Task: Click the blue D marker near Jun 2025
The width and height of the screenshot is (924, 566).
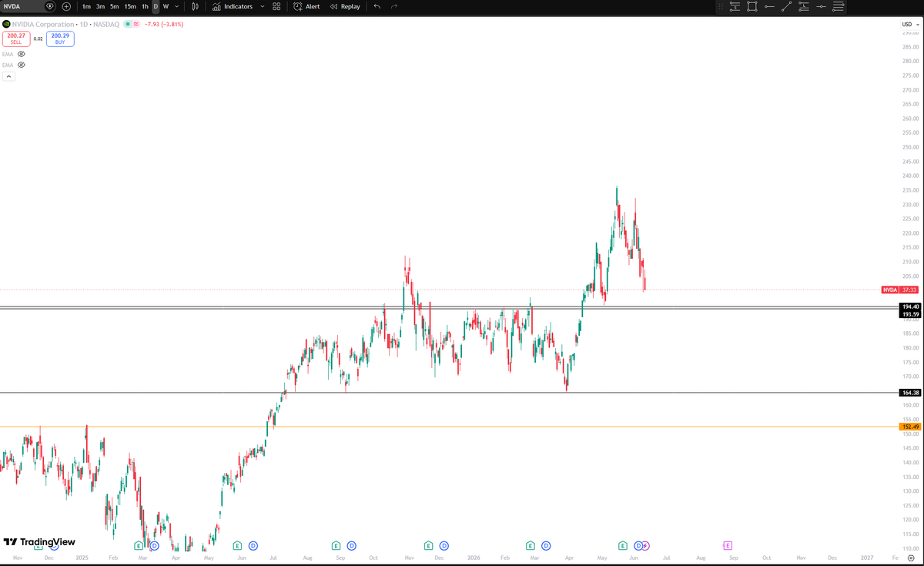Action: coord(253,545)
